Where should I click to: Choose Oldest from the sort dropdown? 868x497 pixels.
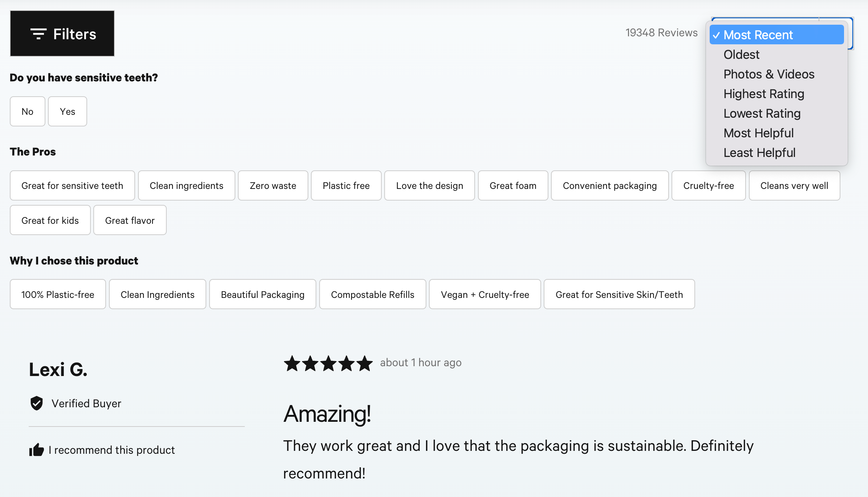pos(741,54)
